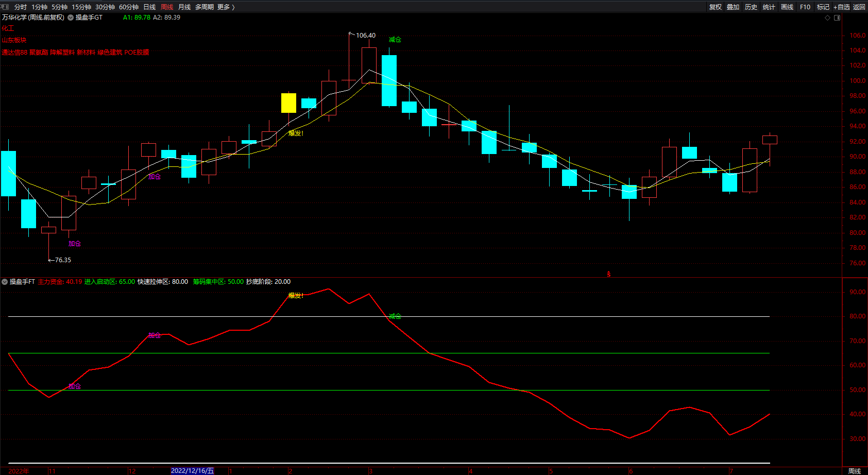Expand the 更多 period options
The width and height of the screenshot is (868, 475).
coord(226,7)
